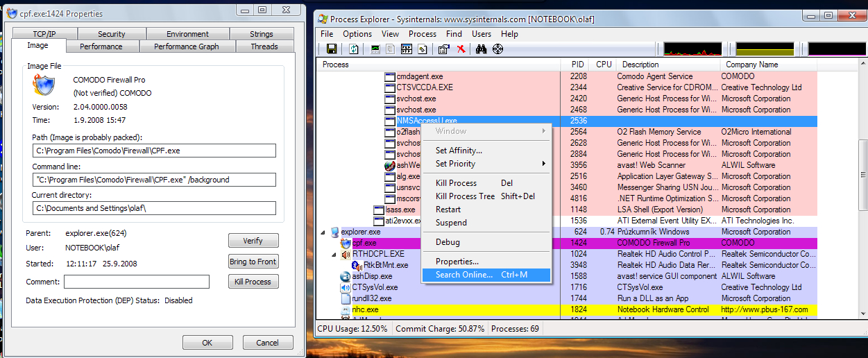
Task: Click the crosshair Find Window's Process icon
Action: click(x=497, y=49)
